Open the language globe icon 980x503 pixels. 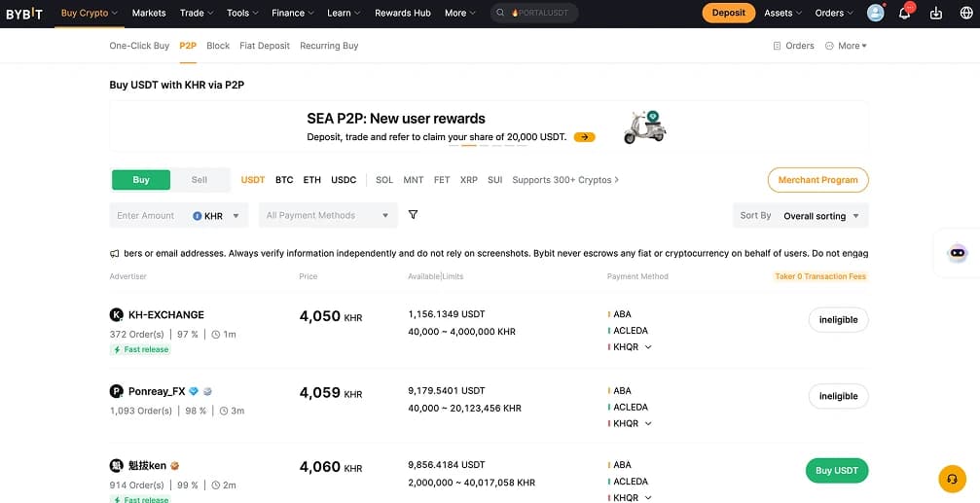click(966, 13)
